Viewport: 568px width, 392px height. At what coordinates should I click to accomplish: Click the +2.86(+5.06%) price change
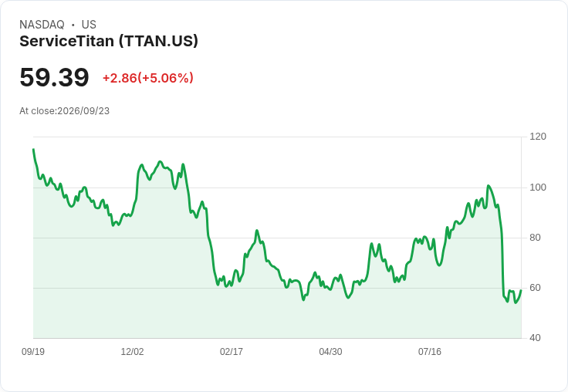[x=148, y=78]
